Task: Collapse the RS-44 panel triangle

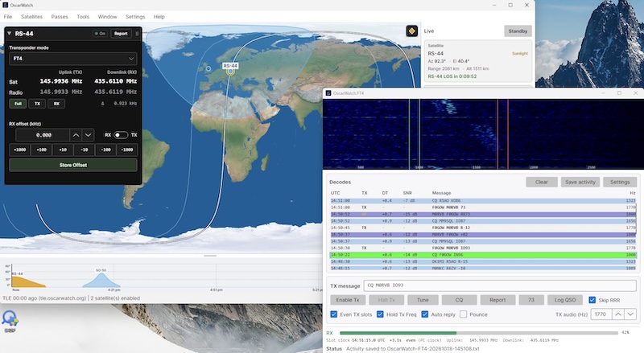Action: (10, 34)
